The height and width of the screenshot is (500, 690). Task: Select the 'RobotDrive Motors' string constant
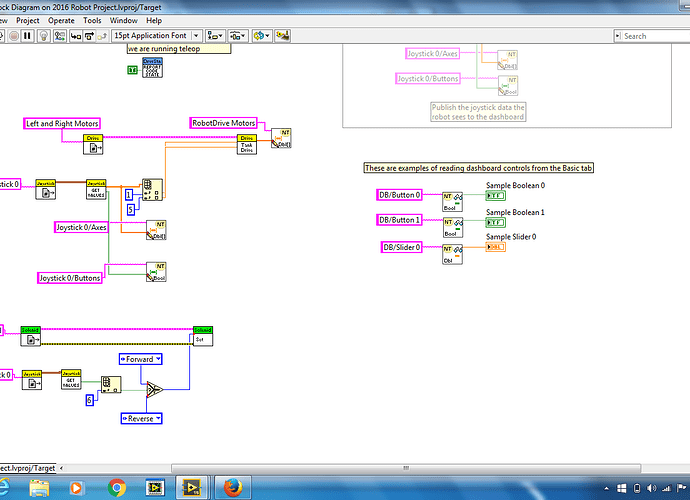click(224, 123)
